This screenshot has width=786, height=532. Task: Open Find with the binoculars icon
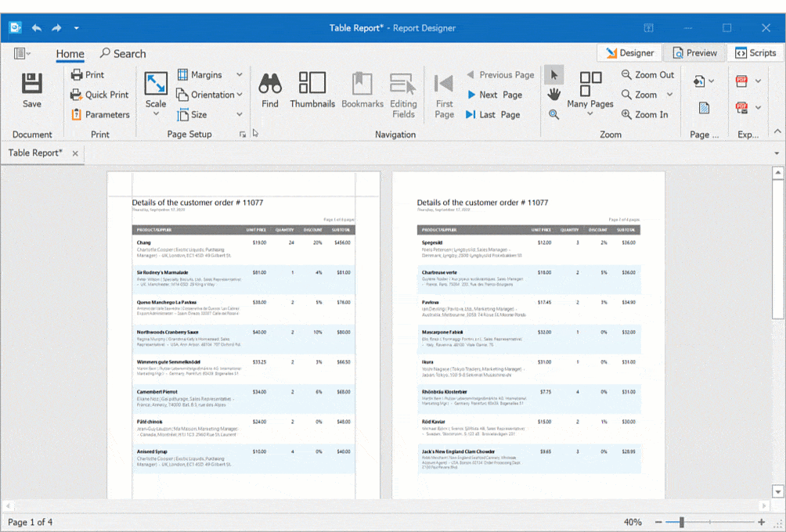pos(269,90)
